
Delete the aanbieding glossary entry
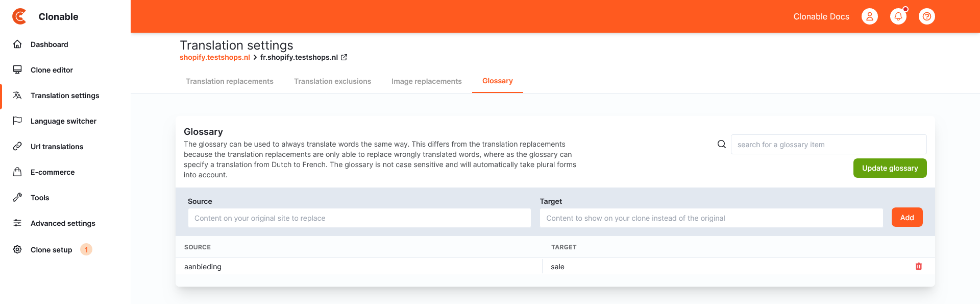coord(919,266)
